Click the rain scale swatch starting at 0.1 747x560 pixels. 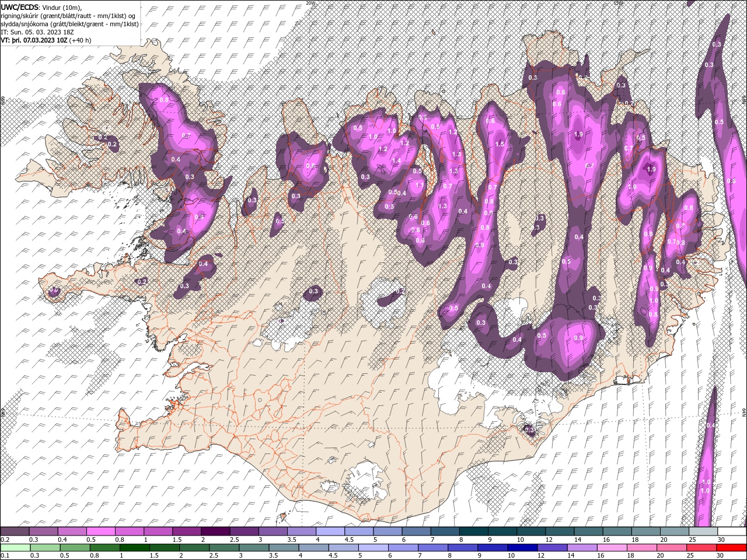tap(15, 548)
